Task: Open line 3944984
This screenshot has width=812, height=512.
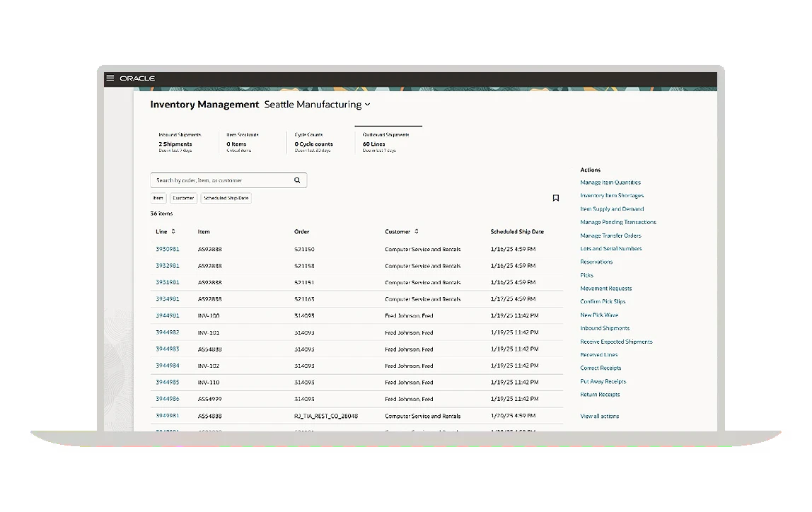Action: pyautogui.click(x=167, y=366)
